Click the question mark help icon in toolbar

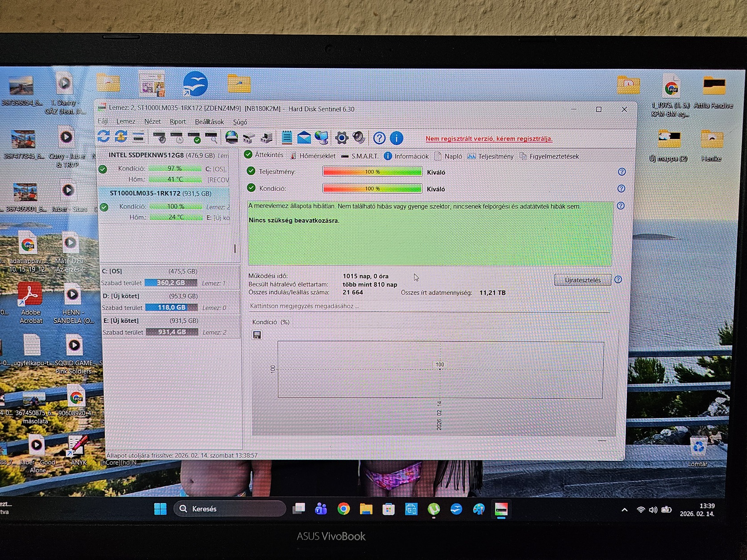click(379, 138)
